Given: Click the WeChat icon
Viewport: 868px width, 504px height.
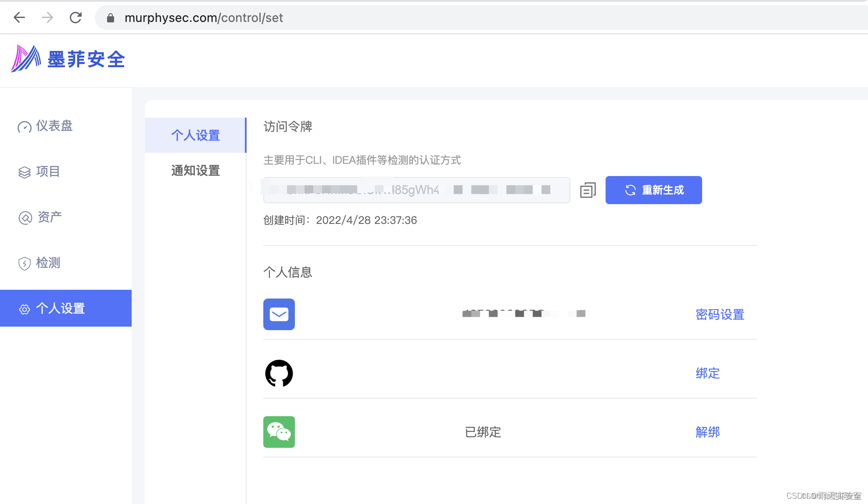Looking at the screenshot, I should 279,432.
